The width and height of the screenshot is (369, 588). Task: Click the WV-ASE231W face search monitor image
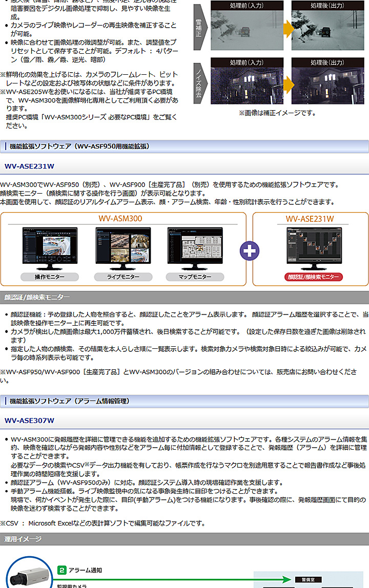click(314, 248)
